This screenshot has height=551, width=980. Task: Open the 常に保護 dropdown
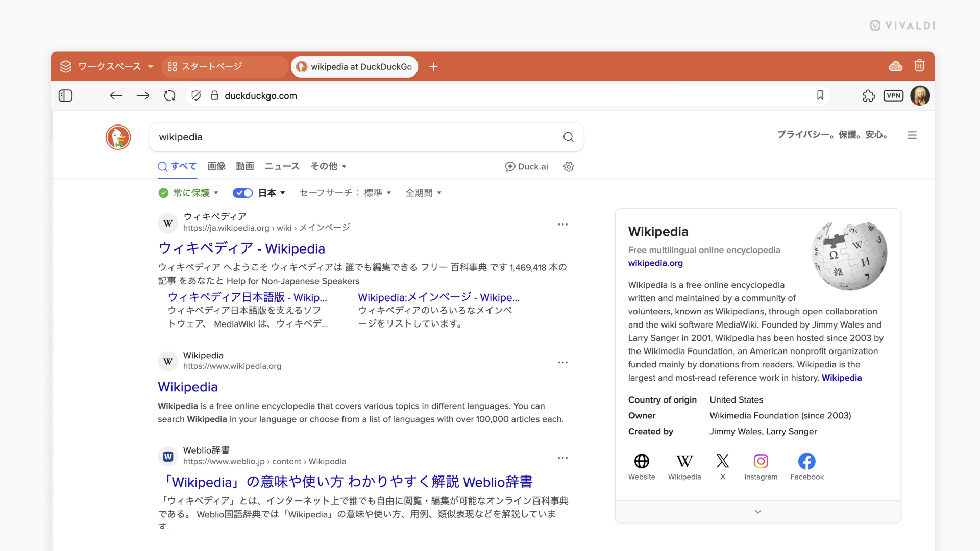pos(188,193)
